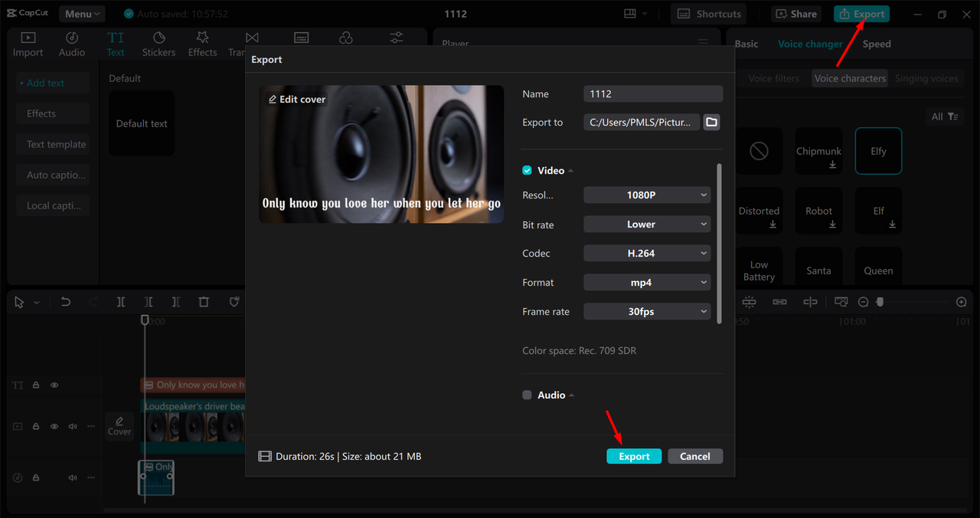Open more options on the audio track
The image size is (980, 518).
click(91, 477)
